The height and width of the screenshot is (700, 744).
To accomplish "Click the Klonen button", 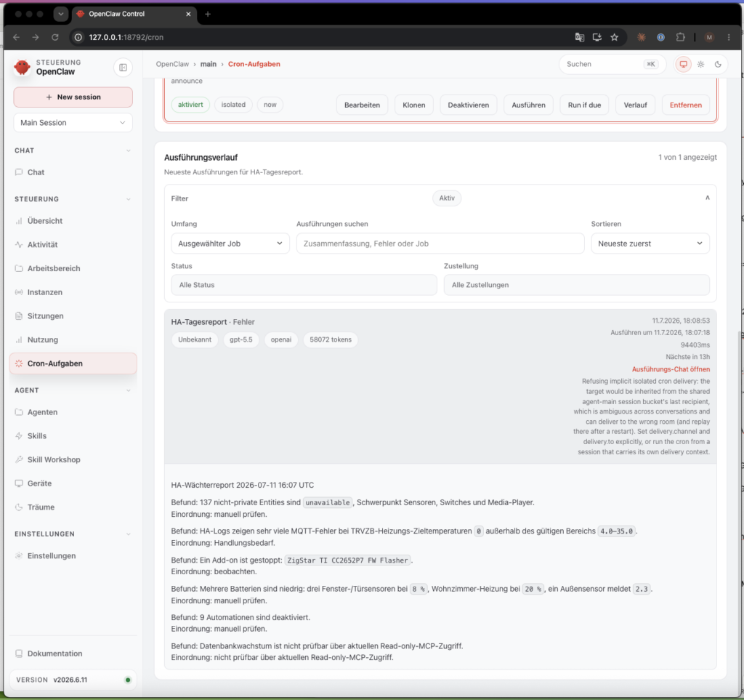I will pos(413,105).
